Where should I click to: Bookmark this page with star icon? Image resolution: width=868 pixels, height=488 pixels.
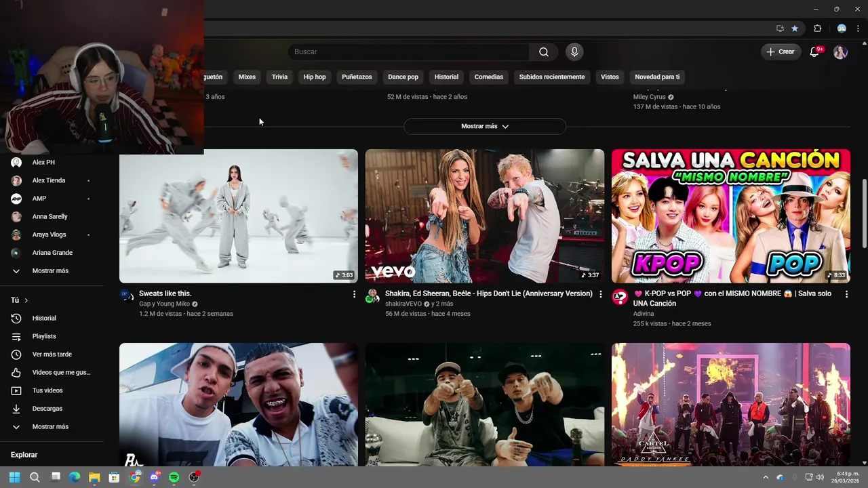[795, 28]
